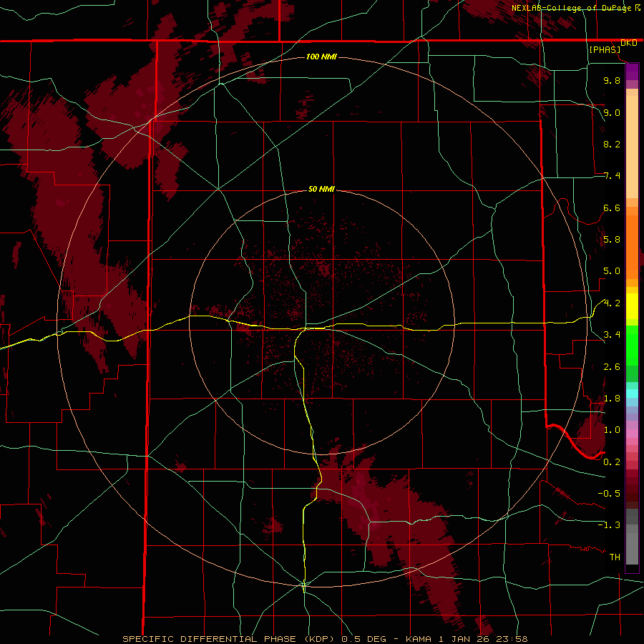
Task: Click the 7.4 scale value
Action: (x=612, y=176)
